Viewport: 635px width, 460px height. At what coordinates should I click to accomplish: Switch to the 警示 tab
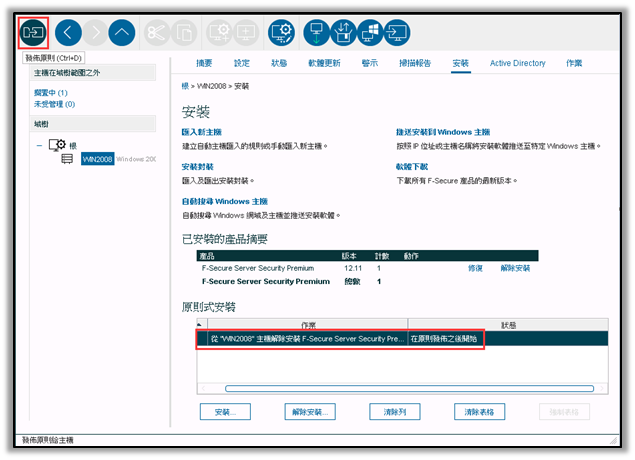click(x=370, y=63)
